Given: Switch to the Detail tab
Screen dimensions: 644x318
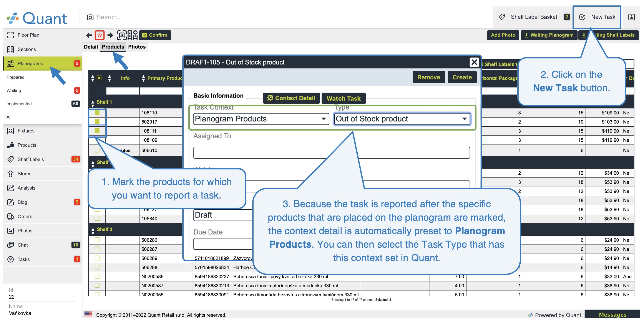Looking at the screenshot, I should [91, 47].
